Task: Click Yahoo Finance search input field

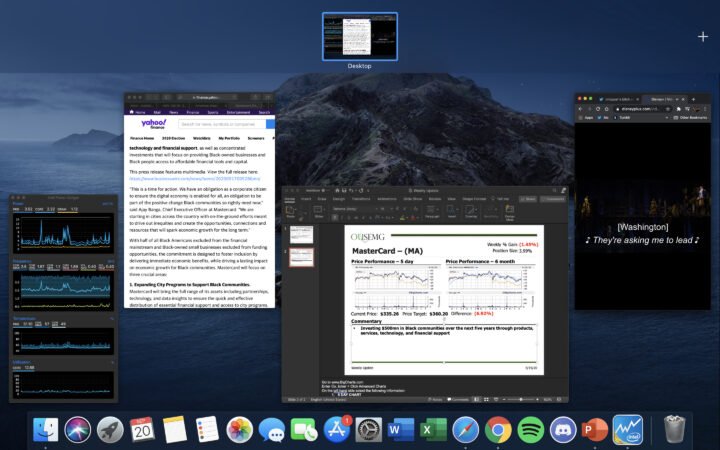Action: click(222, 124)
